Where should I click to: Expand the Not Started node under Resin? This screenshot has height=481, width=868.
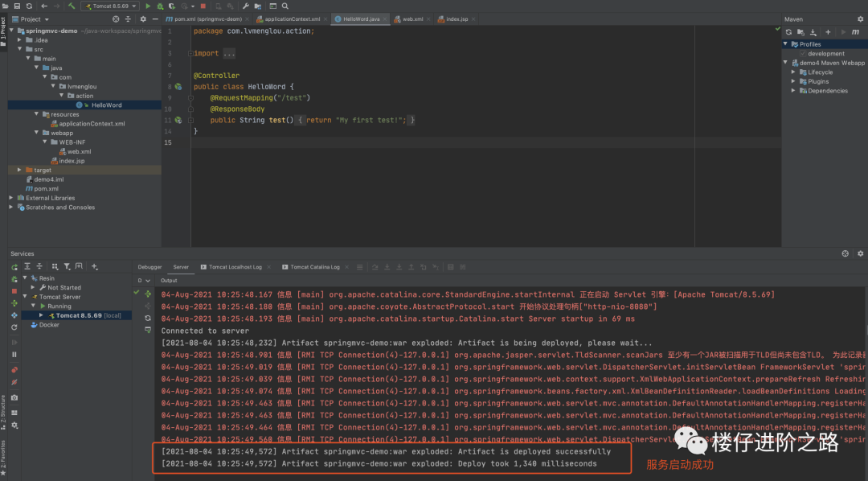33,288
